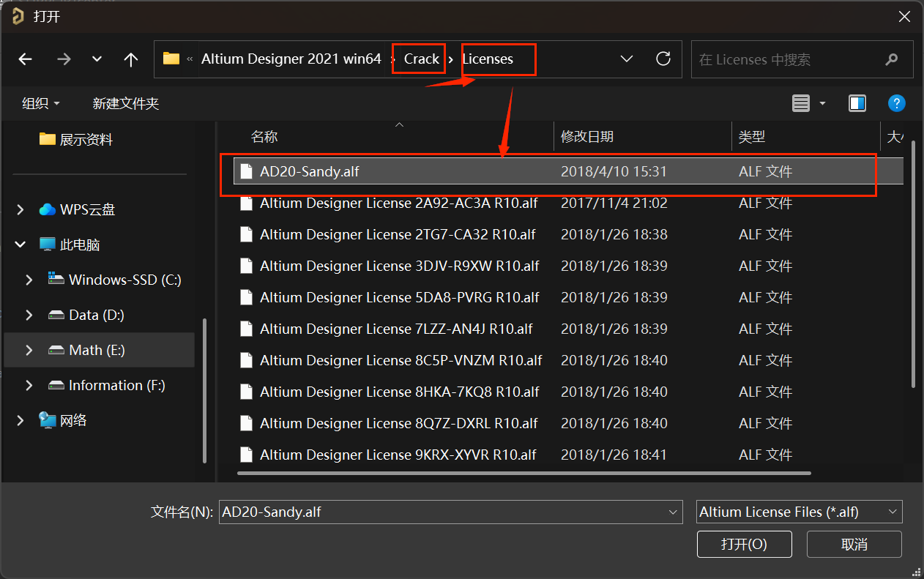The image size is (924, 579).
Task: Click file icon of 9KRX-XYVR license
Action: pyautogui.click(x=247, y=455)
